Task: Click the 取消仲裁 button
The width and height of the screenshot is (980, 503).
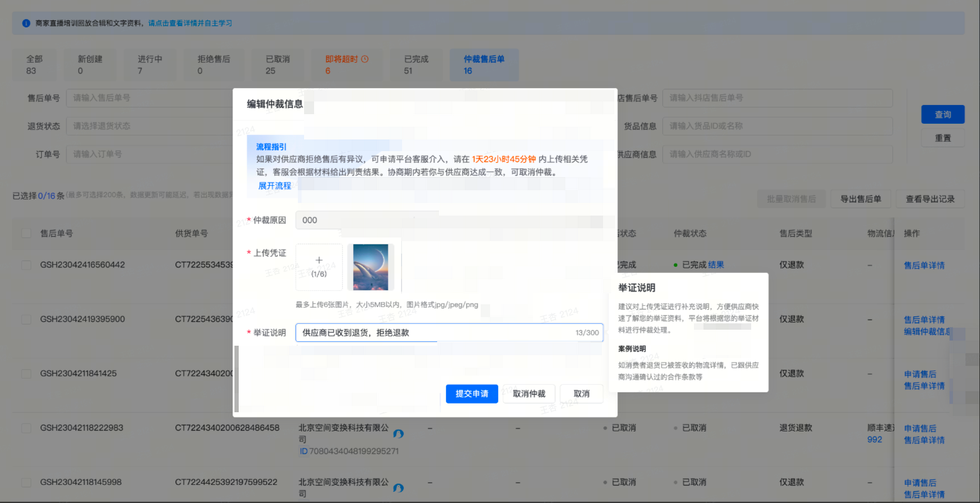Action: tap(529, 394)
